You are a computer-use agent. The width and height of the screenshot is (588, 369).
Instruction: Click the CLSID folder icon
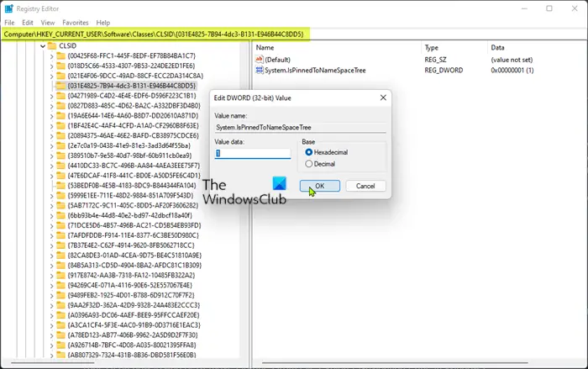point(52,45)
